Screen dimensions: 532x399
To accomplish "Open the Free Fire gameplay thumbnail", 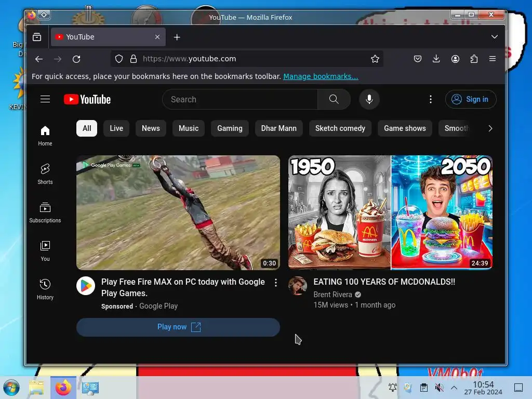I will pos(178,212).
